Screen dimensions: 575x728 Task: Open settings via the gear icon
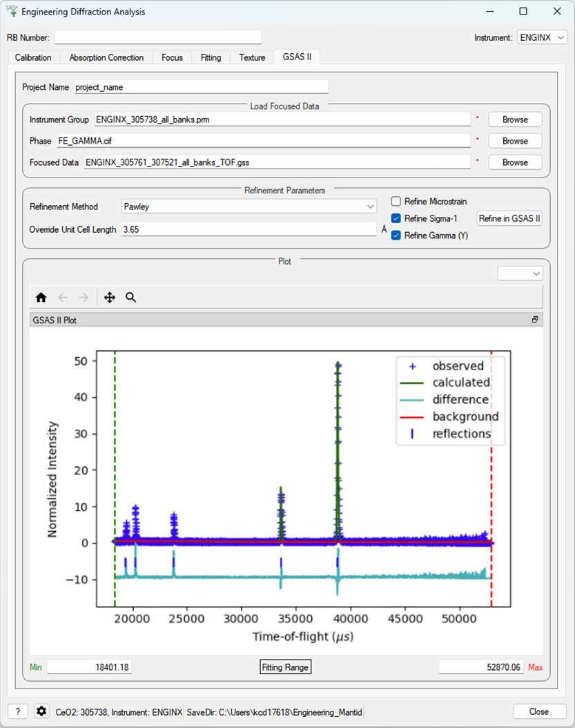pos(41,711)
